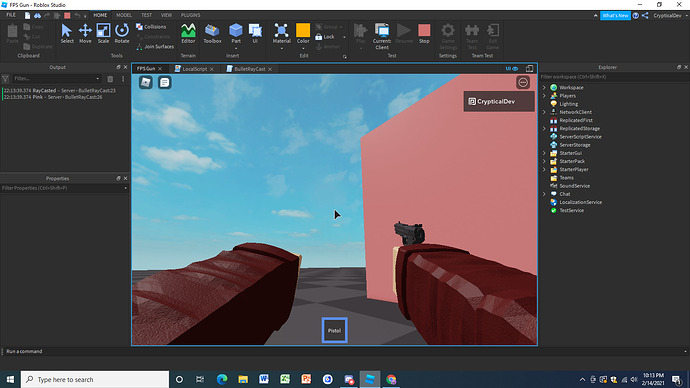Screen dimensions: 690x388
Task: Open the Color swatch picker
Action: click(303, 33)
